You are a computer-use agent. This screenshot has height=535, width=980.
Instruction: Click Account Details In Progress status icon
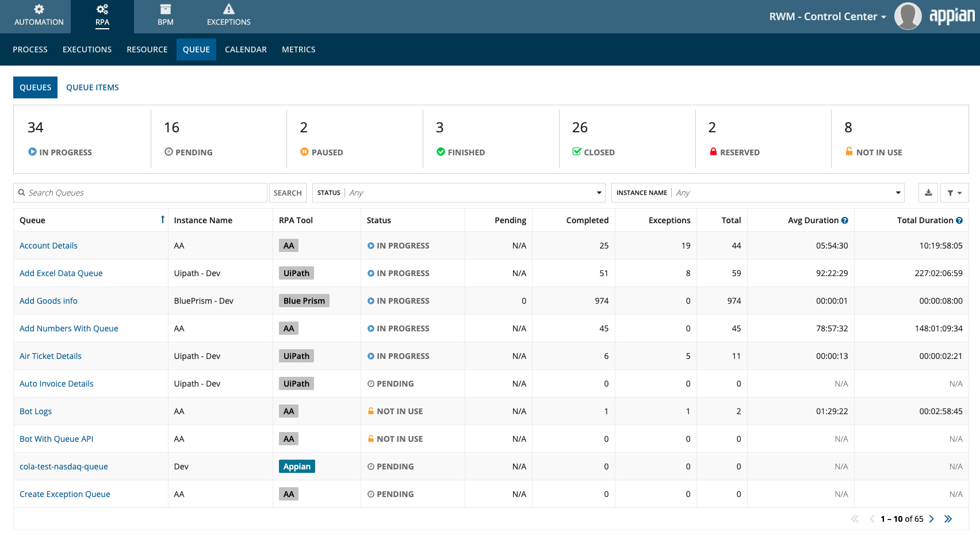click(371, 246)
